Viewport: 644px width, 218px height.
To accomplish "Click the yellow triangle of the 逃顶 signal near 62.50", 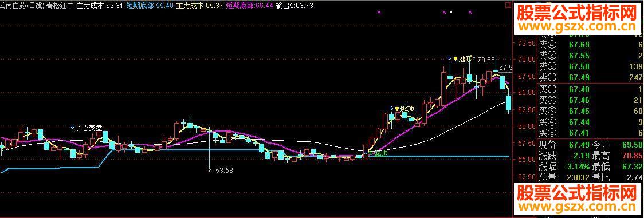I will pos(396,109).
